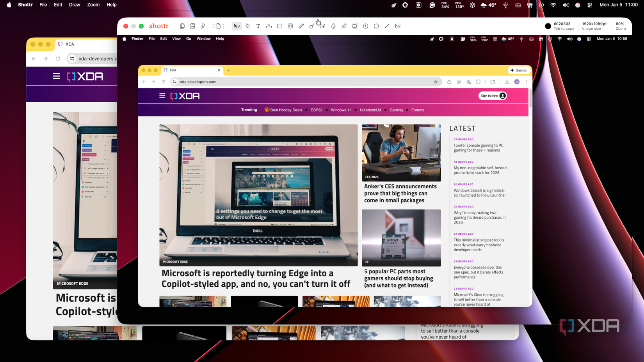644x362 pixels.
Task: Select the Rectangle tool in Shottr
Action: [279, 26]
